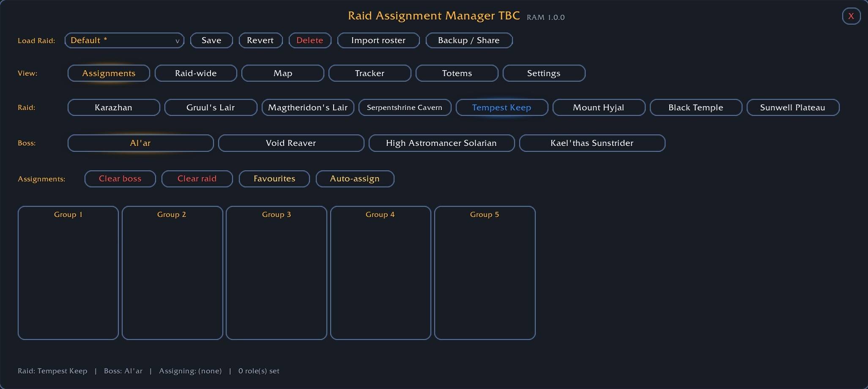Open Import roster
868x389 pixels.
[x=378, y=41]
